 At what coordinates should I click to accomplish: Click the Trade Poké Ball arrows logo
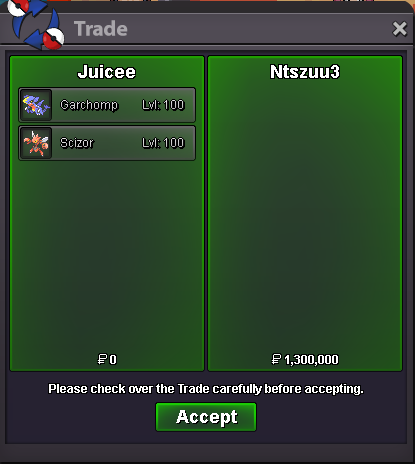[36, 24]
